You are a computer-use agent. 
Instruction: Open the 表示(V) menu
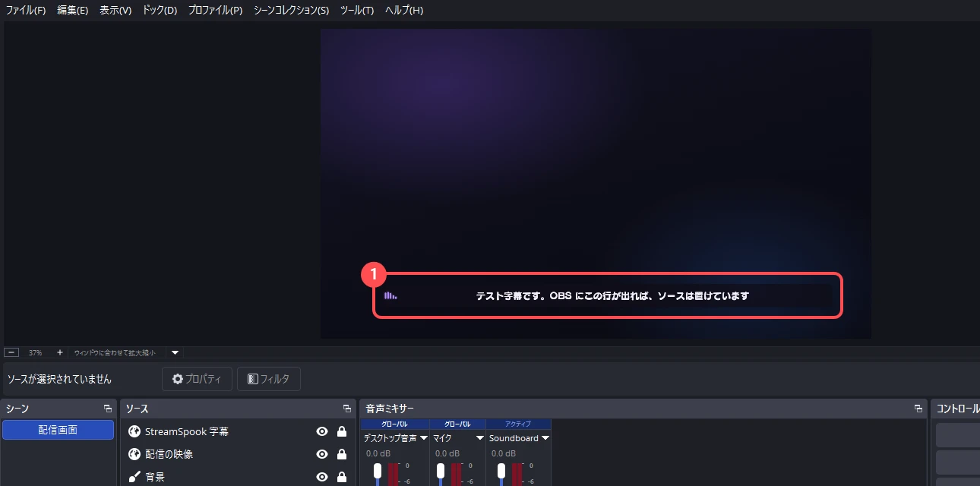[x=115, y=11]
